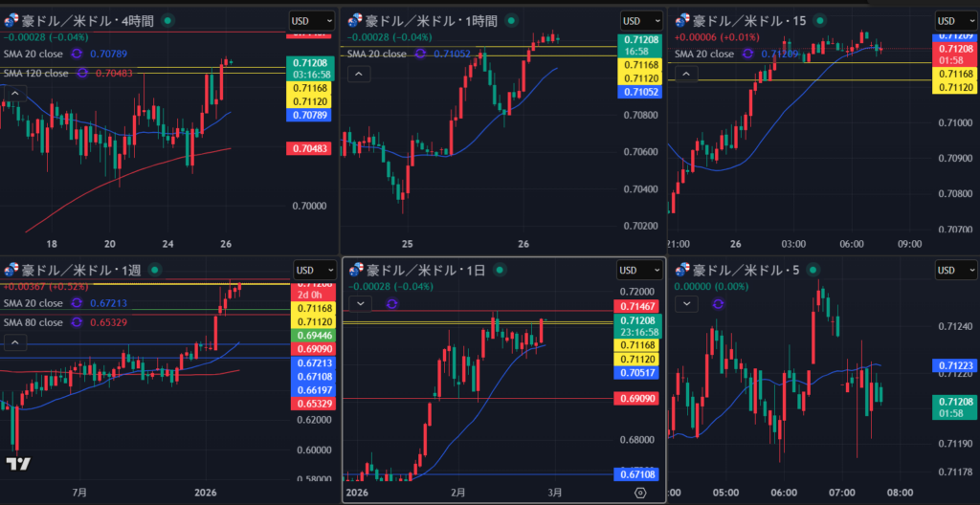This screenshot has height=505, width=980.
Task: Click the green market status dot on 4-hour chart
Action: coord(168,20)
